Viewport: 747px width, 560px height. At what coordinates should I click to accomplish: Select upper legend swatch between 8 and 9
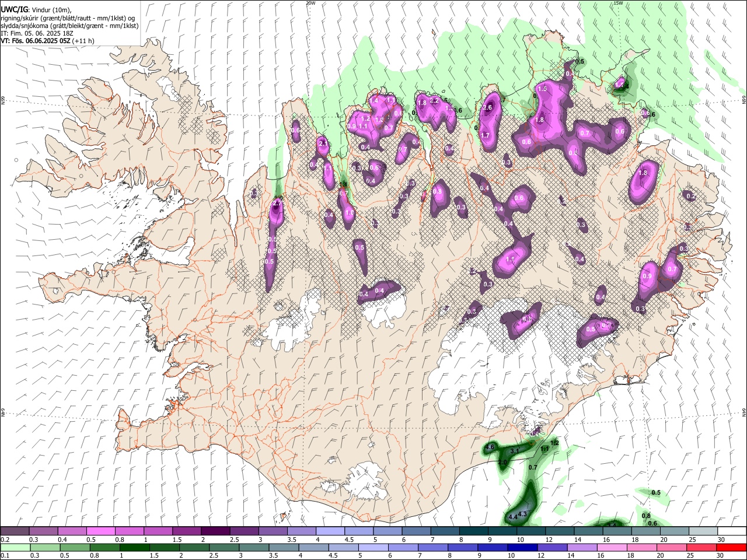pos(474,531)
